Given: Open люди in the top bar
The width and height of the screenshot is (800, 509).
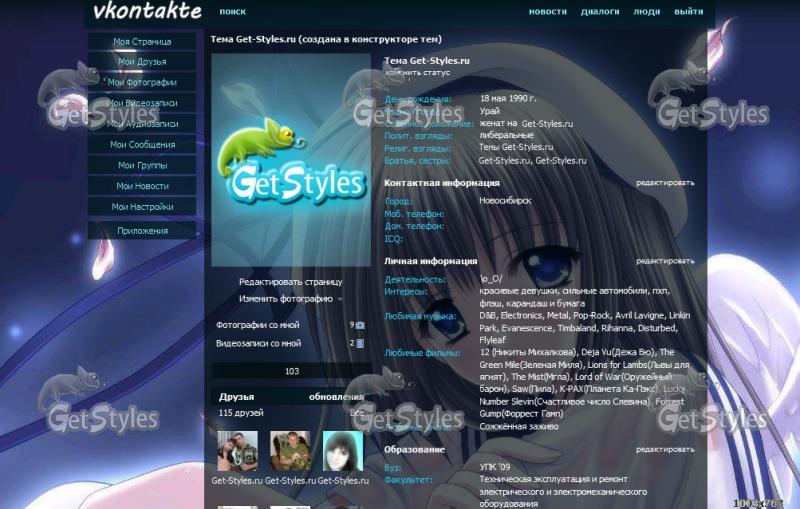Looking at the screenshot, I should pos(647,11).
